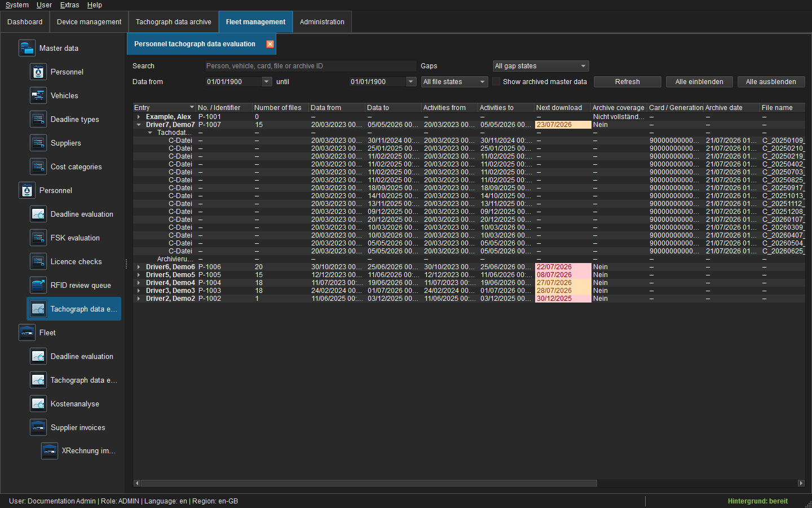Open the All gap states dropdown

tap(541, 66)
